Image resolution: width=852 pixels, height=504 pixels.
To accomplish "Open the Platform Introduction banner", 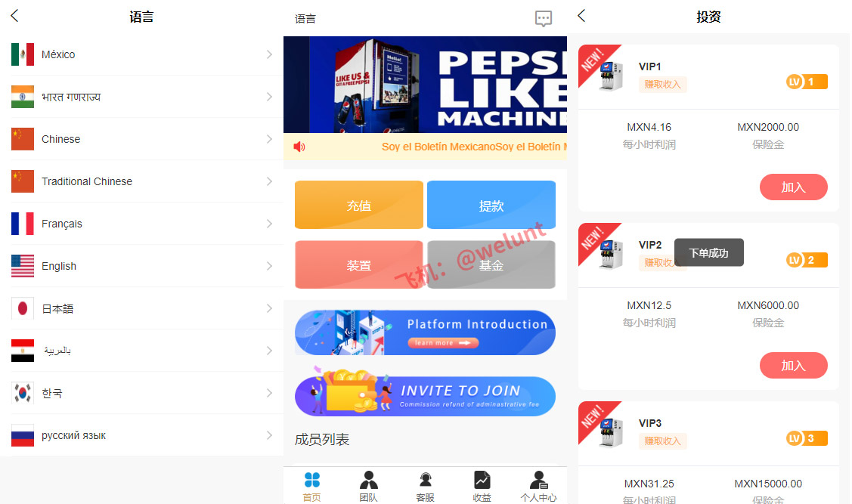I will coord(425,332).
